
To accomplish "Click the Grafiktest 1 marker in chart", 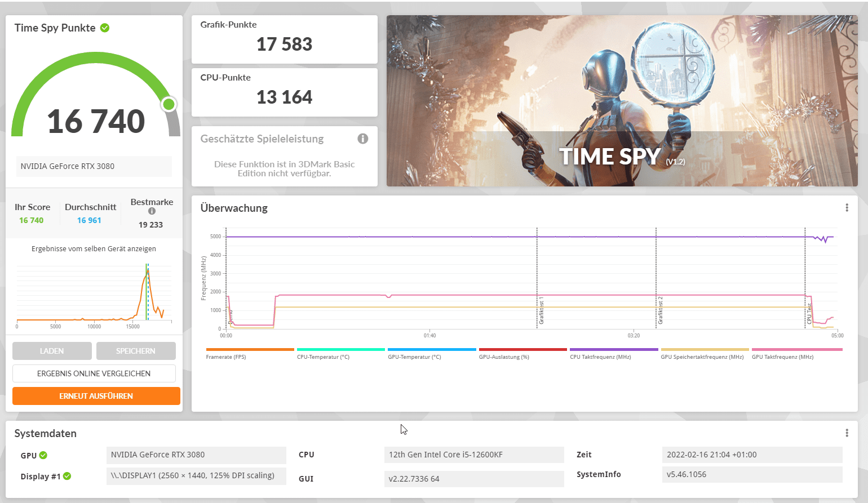I will click(541, 311).
